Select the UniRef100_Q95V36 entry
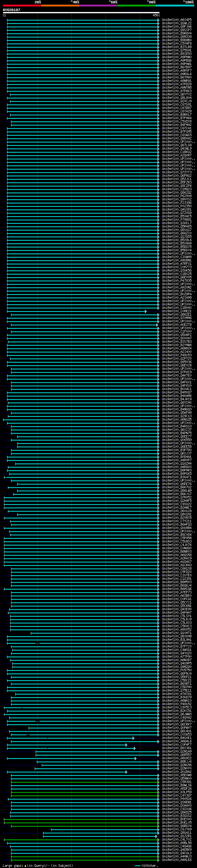The height and width of the screenshot is (868, 197). click(177, 361)
